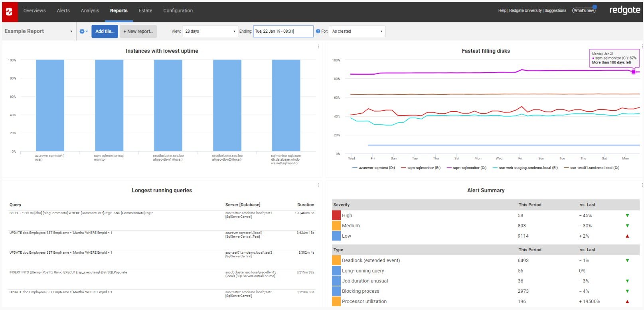644x310 pixels.
Task: Click the Redgate SQL Monitor logo icon
Action: pos(10,12)
